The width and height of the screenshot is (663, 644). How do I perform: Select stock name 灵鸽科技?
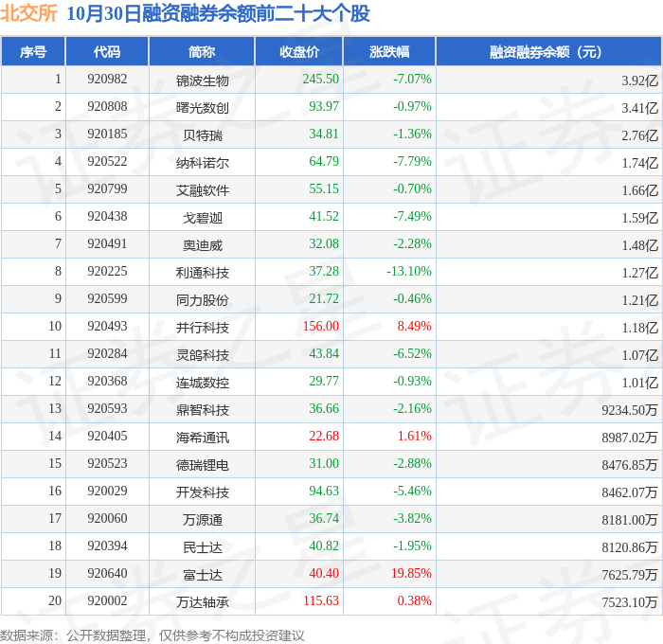202,355
